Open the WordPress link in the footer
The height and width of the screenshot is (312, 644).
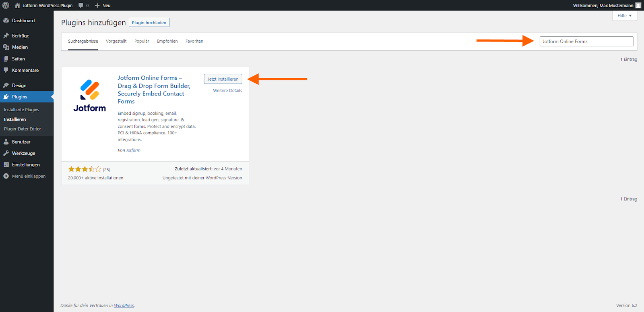pyautogui.click(x=124, y=306)
